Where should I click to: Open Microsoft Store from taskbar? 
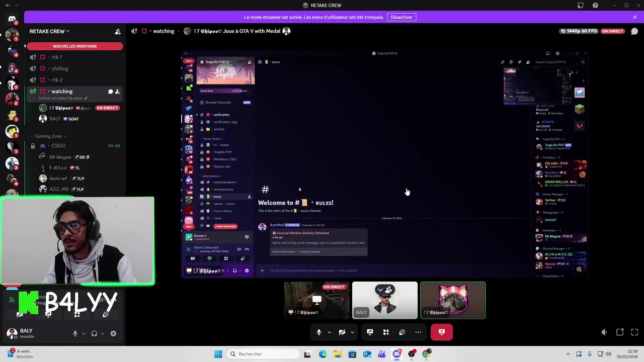(x=352, y=354)
